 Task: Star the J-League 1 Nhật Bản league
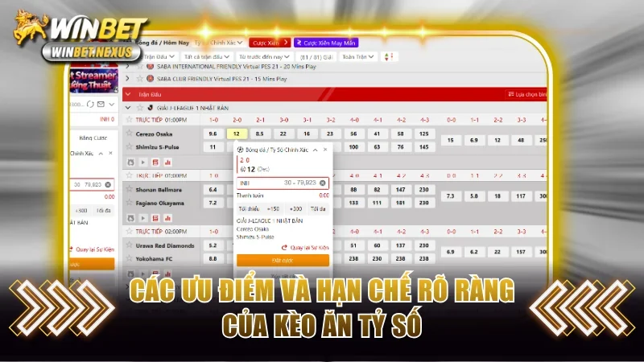[140, 108]
